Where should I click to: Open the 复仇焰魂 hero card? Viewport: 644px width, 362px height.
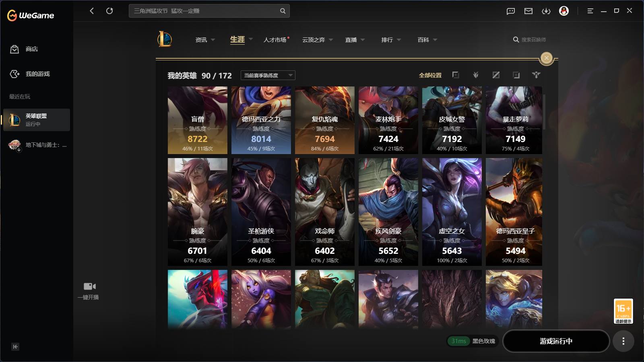click(325, 120)
